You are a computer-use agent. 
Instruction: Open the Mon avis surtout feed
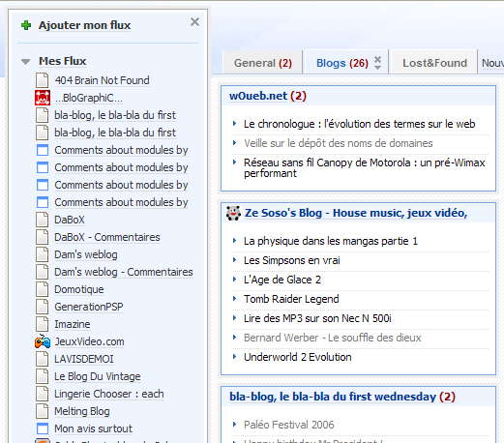(x=93, y=428)
